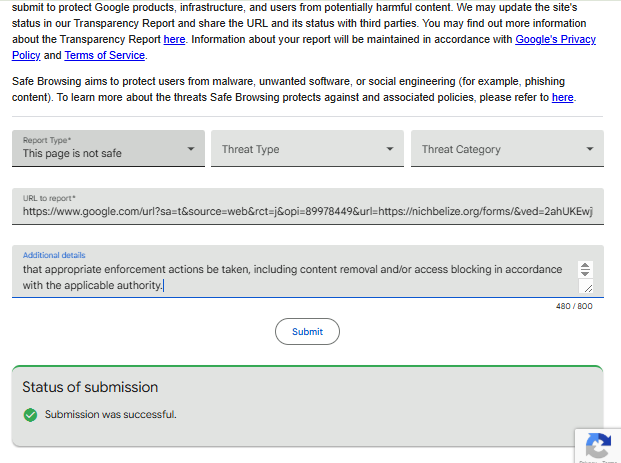The height and width of the screenshot is (463, 621).
Task: Click the Threat Type caret arrow
Action: tap(390, 149)
